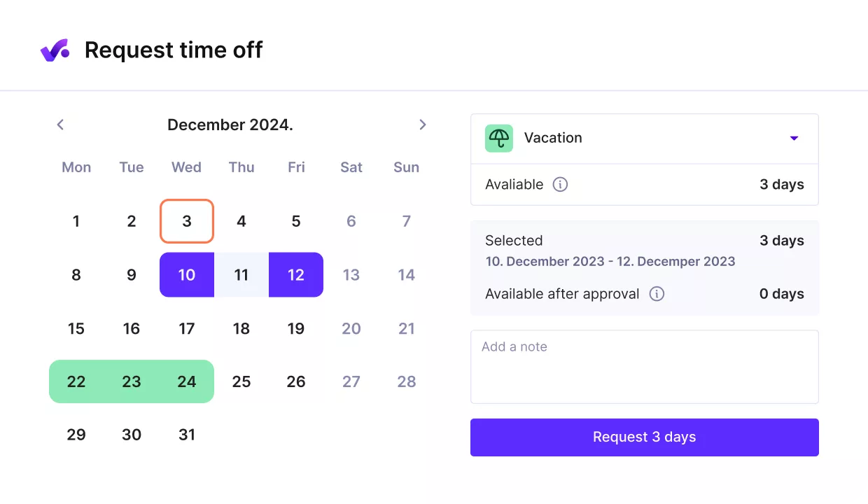Click the info icon beside Available after approval
Viewport: 868px width, 504px height.
tap(657, 293)
